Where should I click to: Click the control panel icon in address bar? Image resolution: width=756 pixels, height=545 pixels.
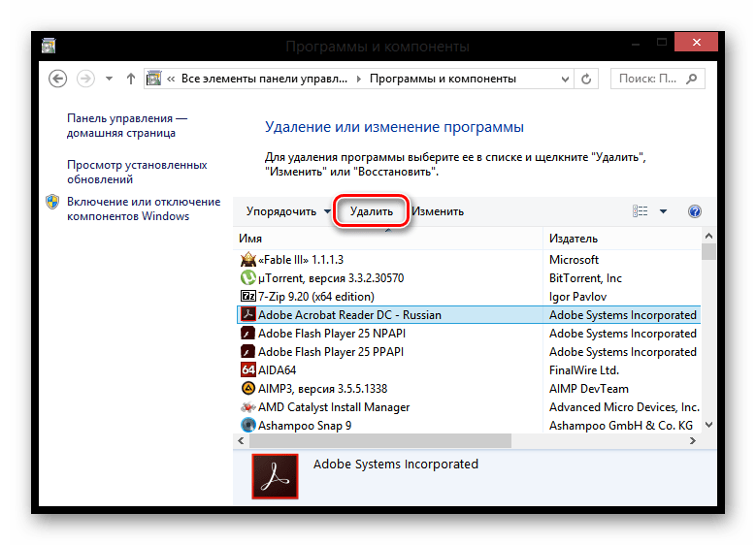point(153,78)
